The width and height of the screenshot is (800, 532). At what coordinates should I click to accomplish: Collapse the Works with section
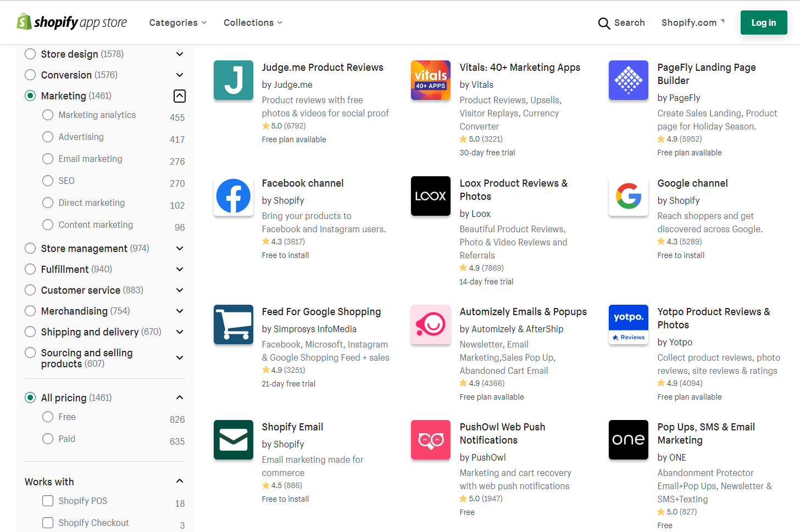coord(180,481)
